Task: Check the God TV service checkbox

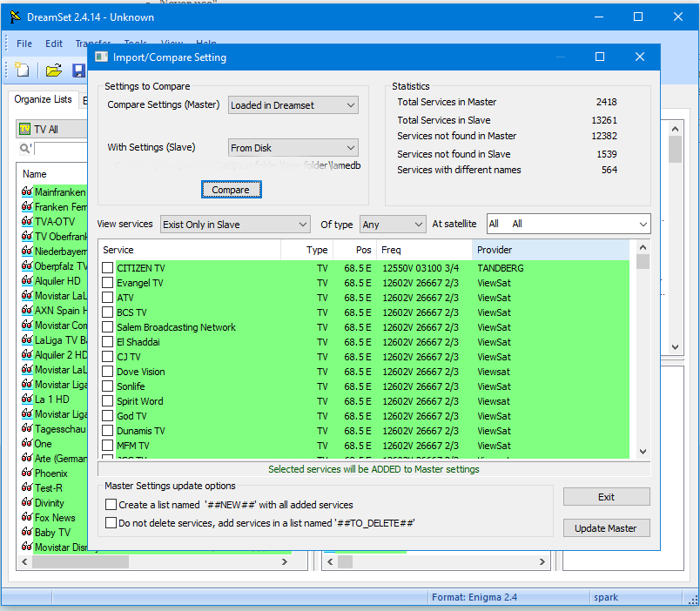Action: click(107, 415)
